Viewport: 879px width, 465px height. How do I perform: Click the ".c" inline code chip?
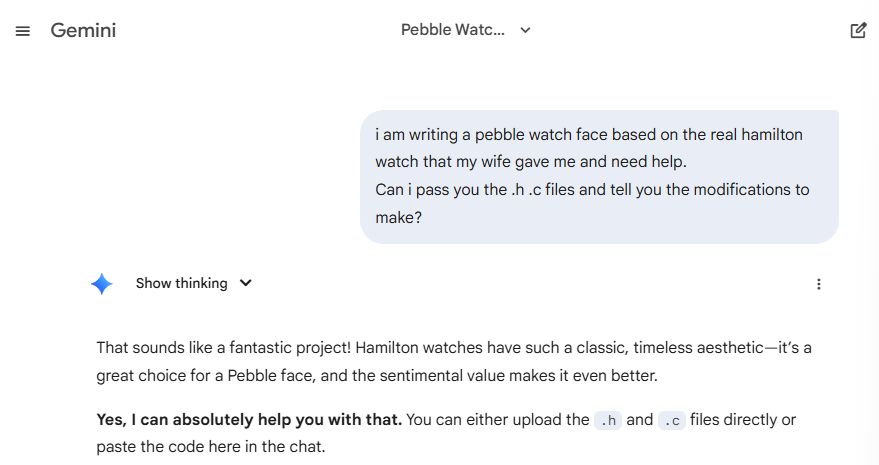click(672, 420)
